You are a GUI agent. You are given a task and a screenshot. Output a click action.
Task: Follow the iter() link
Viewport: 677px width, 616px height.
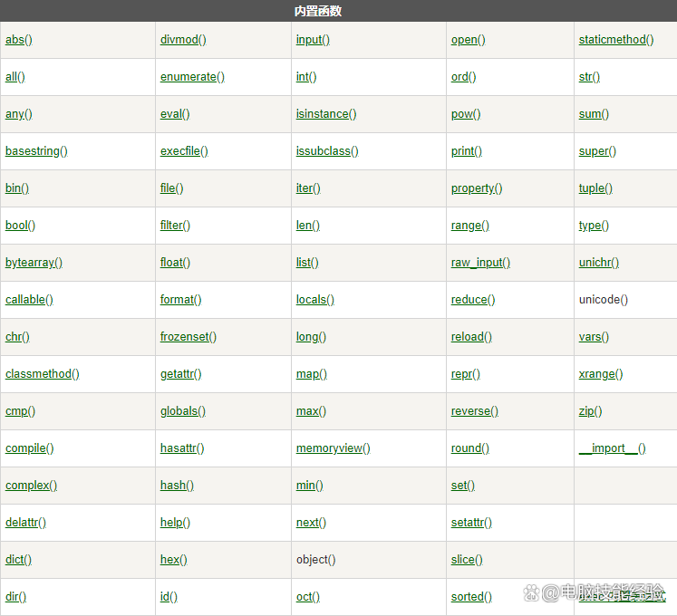click(308, 188)
